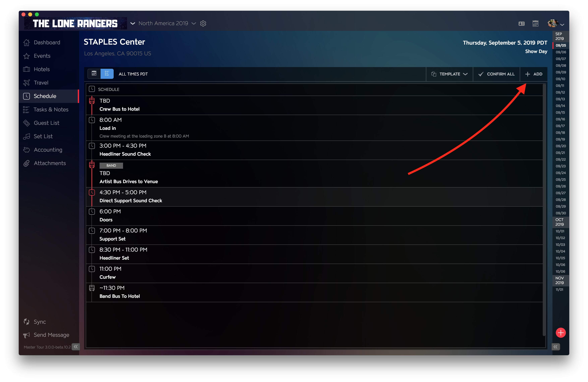Open the tour settings gear icon
Viewport: 588px width, 382px height.
(203, 23)
